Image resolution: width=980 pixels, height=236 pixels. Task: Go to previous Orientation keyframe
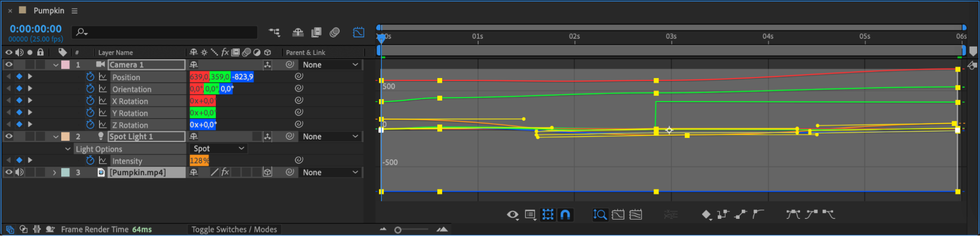pos(8,89)
